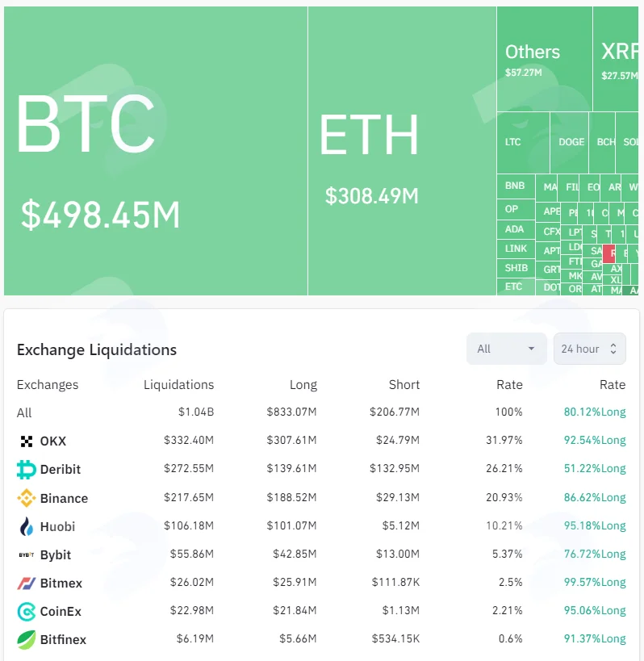The height and width of the screenshot is (661, 644).
Task: Open the Deribit exchange name link
Action: [x=61, y=469]
